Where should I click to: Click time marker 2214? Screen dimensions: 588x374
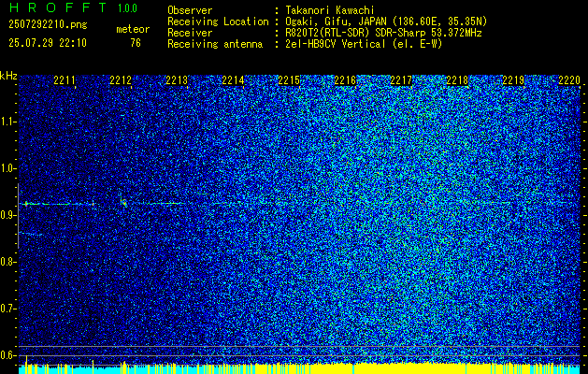(233, 80)
